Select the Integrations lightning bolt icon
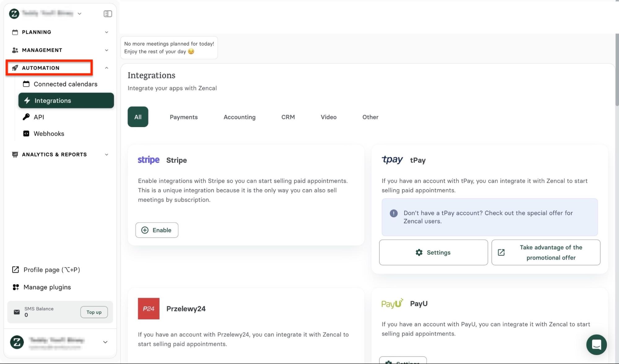Image resolution: width=619 pixels, height=364 pixels. pyautogui.click(x=27, y=101)
